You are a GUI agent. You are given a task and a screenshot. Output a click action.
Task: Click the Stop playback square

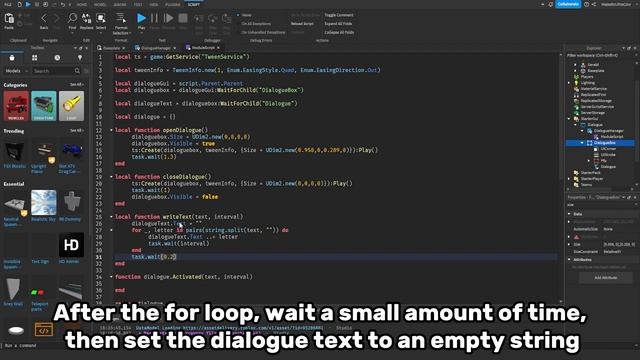pos(183,18)
